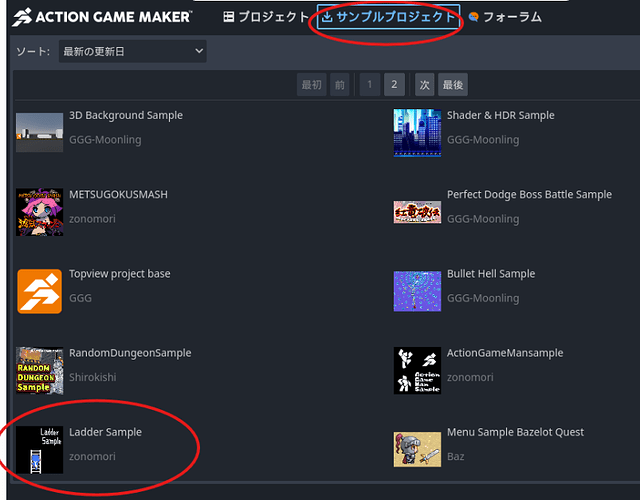Click the Perfect Dodge Boss Battle Sample title
Viewport: 640px width, 500px height.
click(x=529, y=195)
